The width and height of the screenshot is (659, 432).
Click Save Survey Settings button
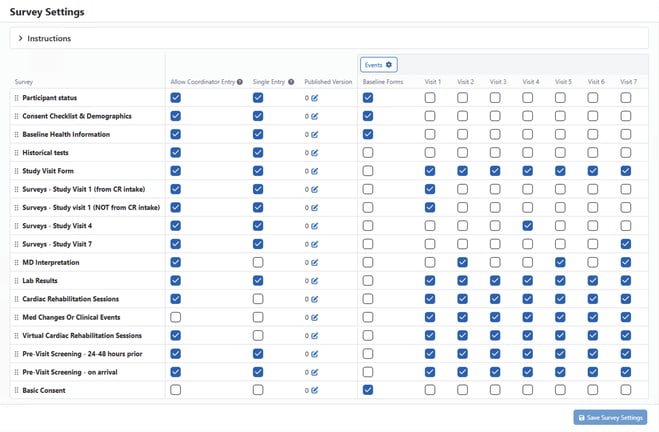click(x=610, y=417)
